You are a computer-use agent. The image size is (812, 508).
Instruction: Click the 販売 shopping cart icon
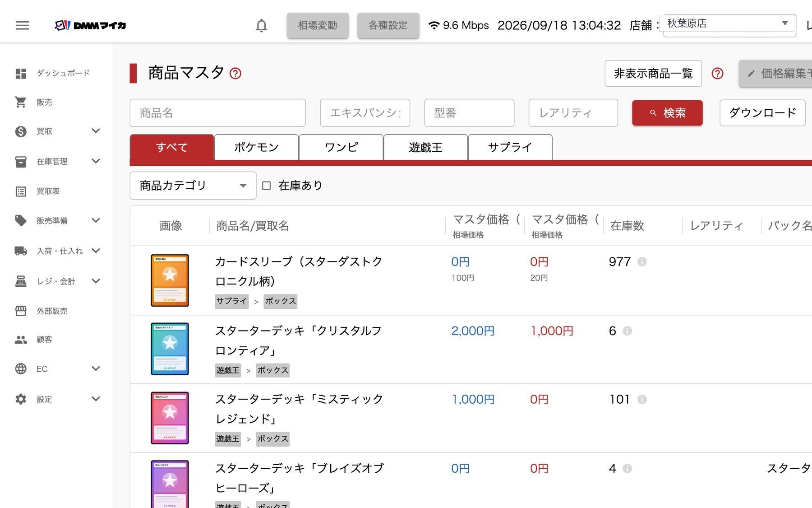21,102
